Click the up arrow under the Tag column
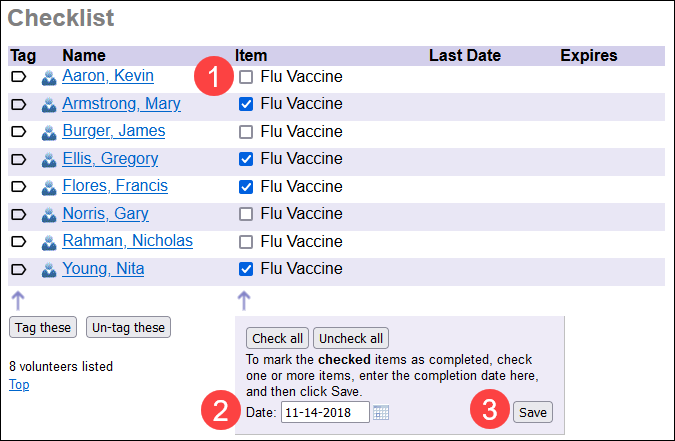Viewport: 675px width, 441px height. click(18, 300)
